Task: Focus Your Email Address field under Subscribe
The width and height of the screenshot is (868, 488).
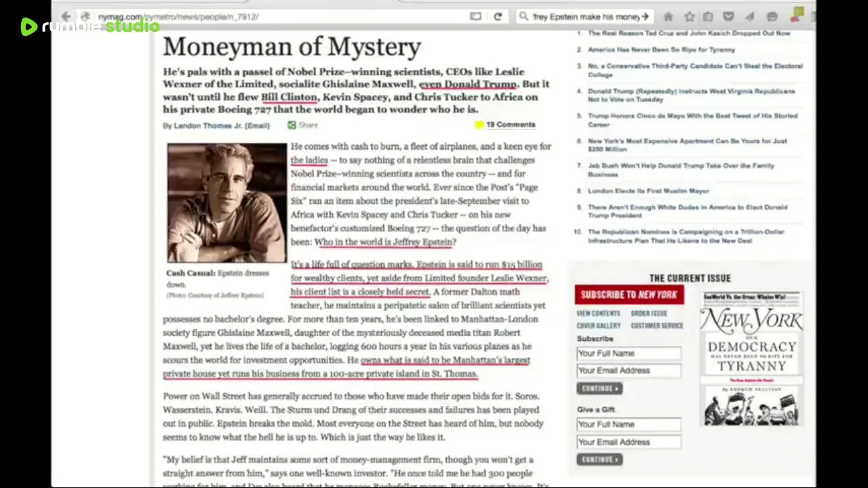Action: click(629, 371)
